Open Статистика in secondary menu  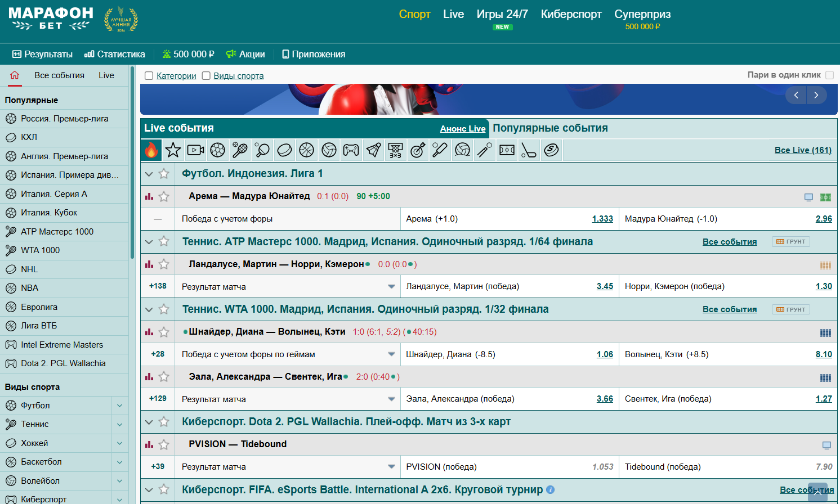tap(114, 54)
